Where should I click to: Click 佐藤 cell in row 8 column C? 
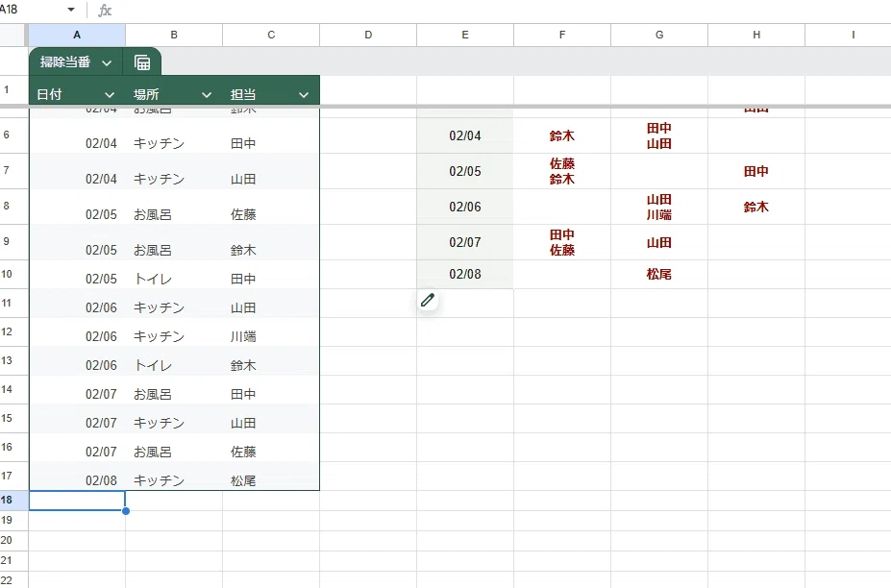coord(271,207)
